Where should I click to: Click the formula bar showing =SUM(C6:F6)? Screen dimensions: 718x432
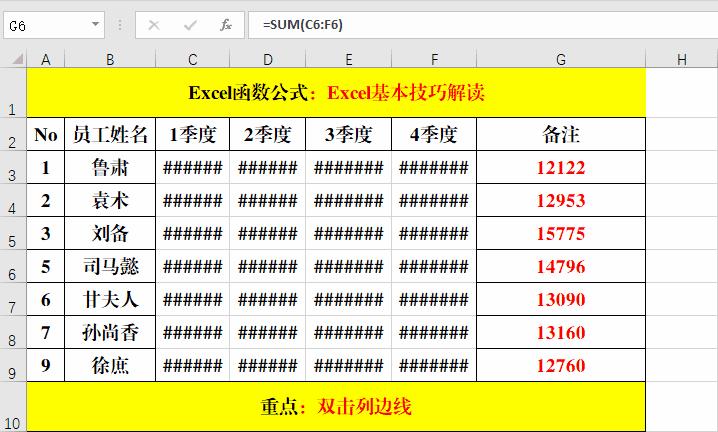[x=483, y=25]
